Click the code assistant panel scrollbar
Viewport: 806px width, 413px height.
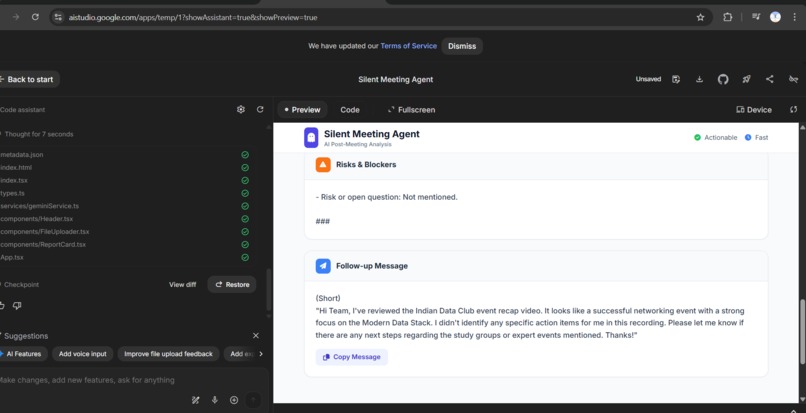(269, 290)
